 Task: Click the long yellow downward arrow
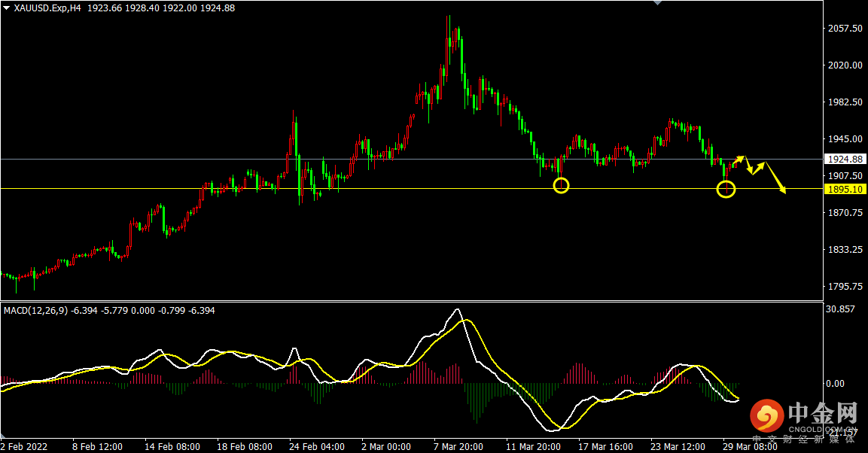tap(775, 178)
